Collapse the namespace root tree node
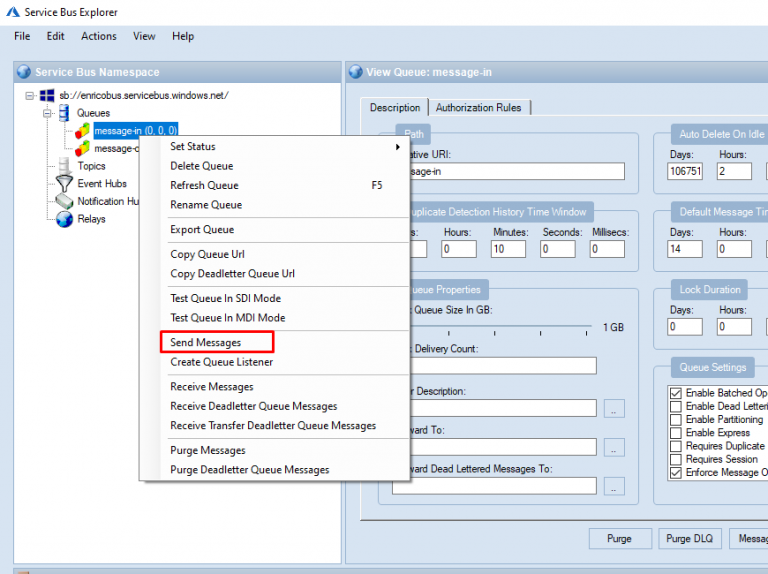The height and width of the screenshot is (574, 768). (29, 95)
